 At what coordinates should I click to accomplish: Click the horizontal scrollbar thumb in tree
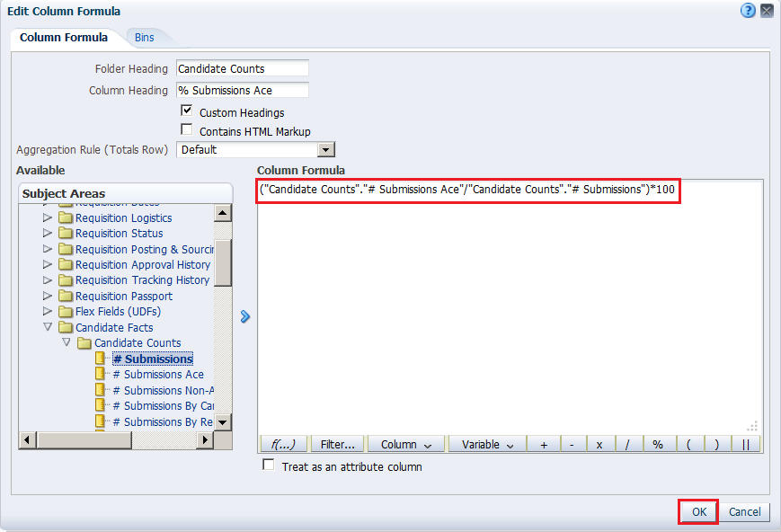coord(84,439)
